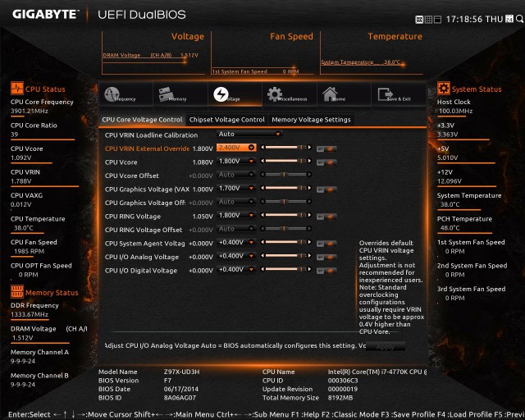Switch to Chipset Voltage Control tab
Image resolution: width=525 pixels, height=420 pixels.
point(227,120)
